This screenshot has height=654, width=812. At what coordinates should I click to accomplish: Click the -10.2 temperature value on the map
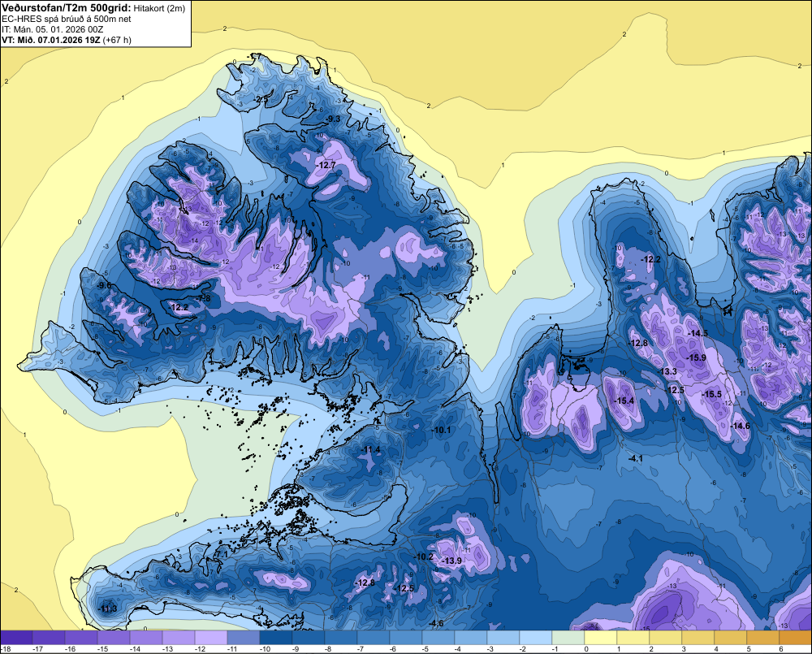(x=424, y=557)
